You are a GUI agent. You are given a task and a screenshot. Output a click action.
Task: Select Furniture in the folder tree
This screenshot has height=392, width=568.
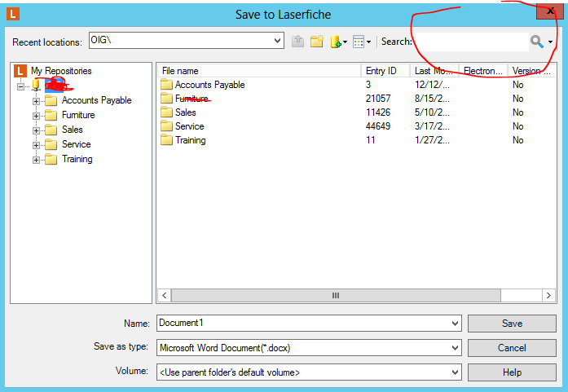tap(78, 115)
